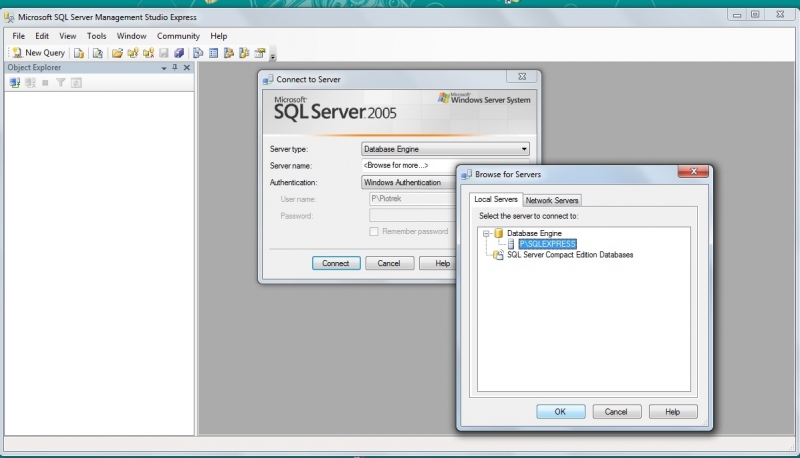The width and height of the screenshot is (800, 458).
Task: Select the P\SQLEXPRESS server entry
Action: 547,244
